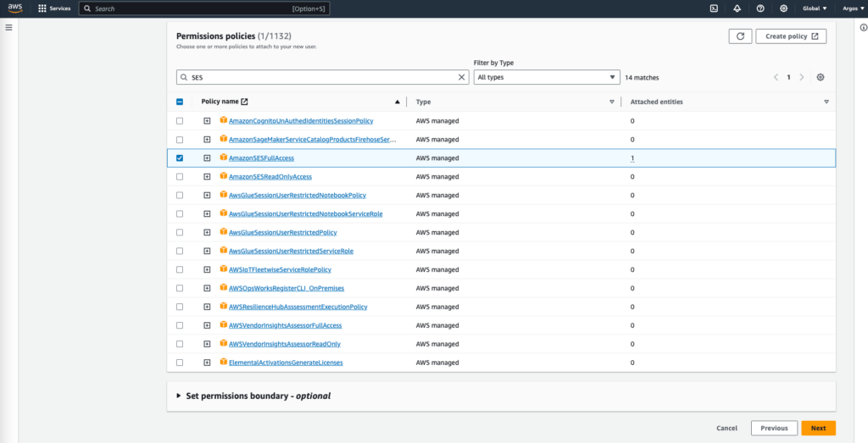Go to previous page of policies

point(776,77)
